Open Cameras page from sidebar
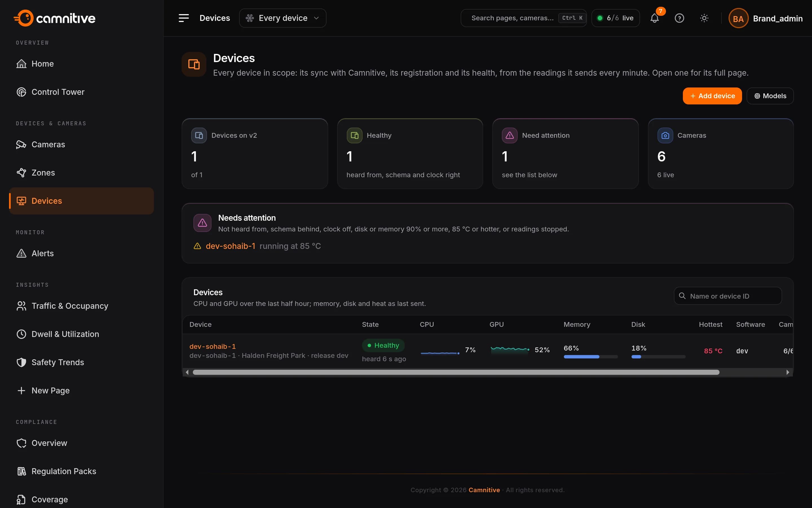 pyautogui.click(x=81, y=144)
